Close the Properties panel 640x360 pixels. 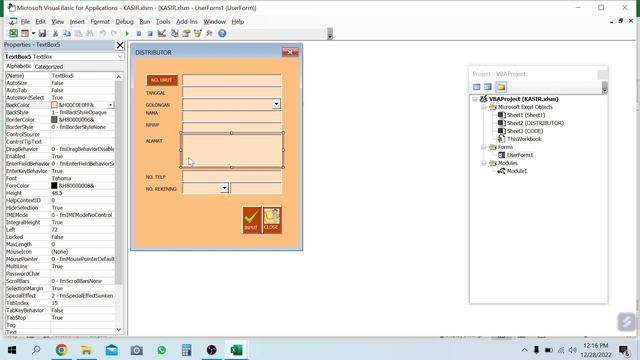[120, 45]
